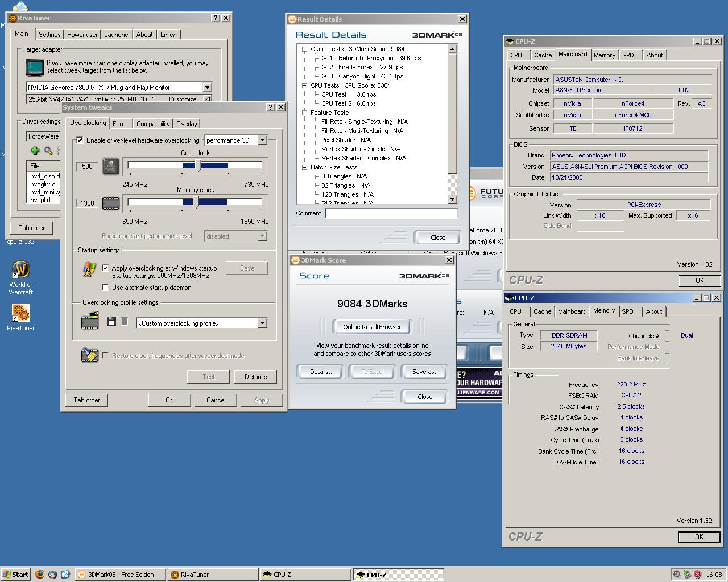Switch to RivaTuner taskbar button
Image resolution: width=728 pixels, height=582 pixels.
click(212, 574)
